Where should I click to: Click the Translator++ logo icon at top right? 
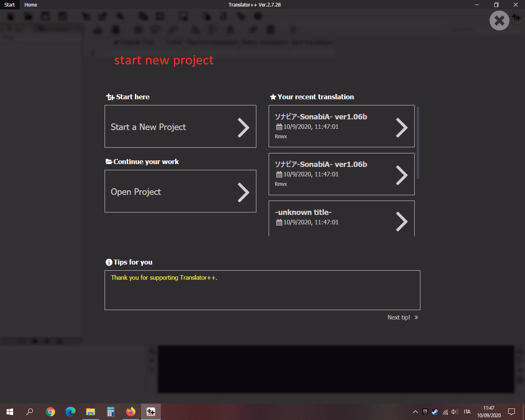516,18
